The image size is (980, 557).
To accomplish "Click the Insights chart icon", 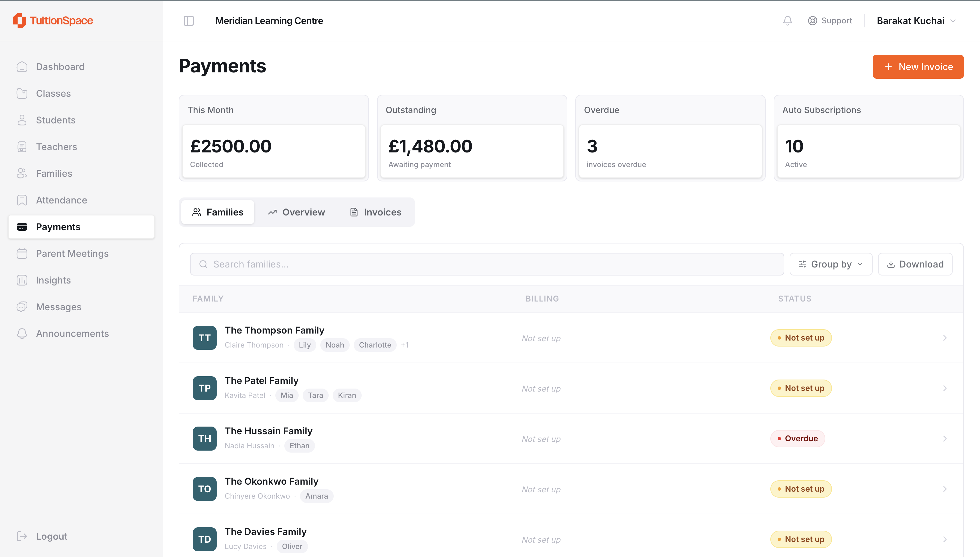I will [22, 281].
